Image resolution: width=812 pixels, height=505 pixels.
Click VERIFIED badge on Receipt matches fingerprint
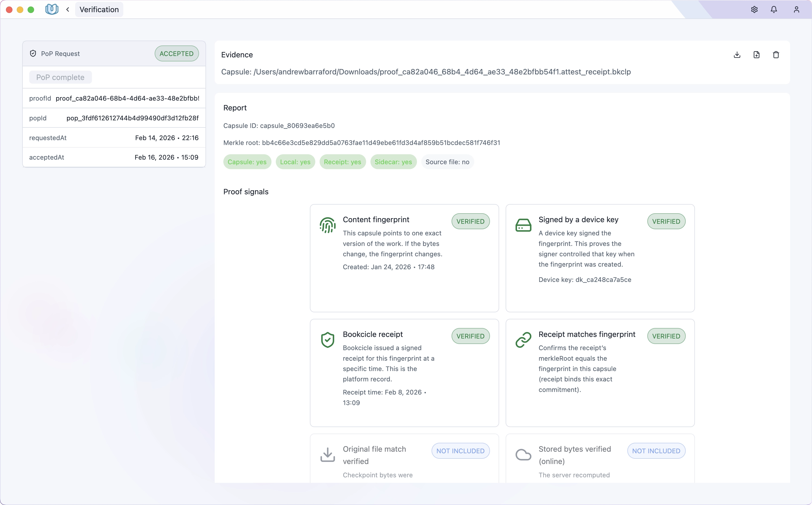(666, 336)
